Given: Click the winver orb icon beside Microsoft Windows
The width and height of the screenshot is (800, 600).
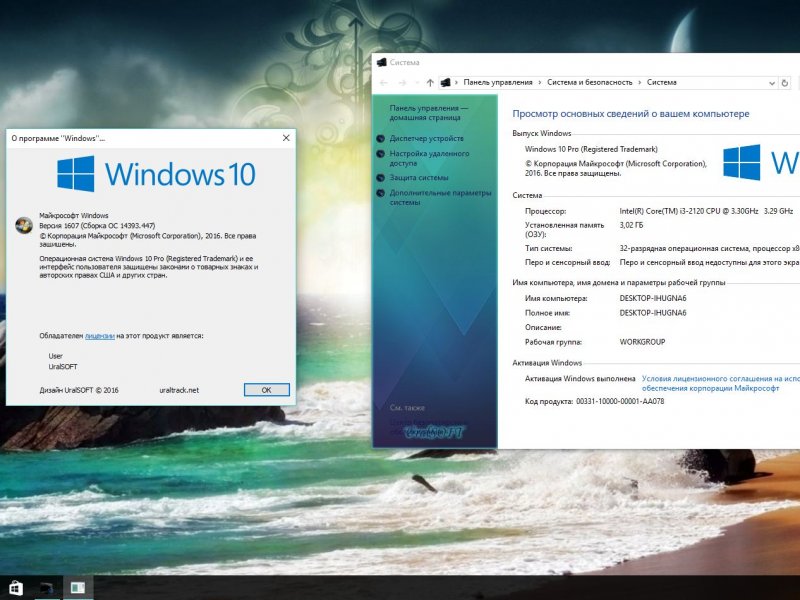Looking at the screenshot, I should tap(24, 225).
